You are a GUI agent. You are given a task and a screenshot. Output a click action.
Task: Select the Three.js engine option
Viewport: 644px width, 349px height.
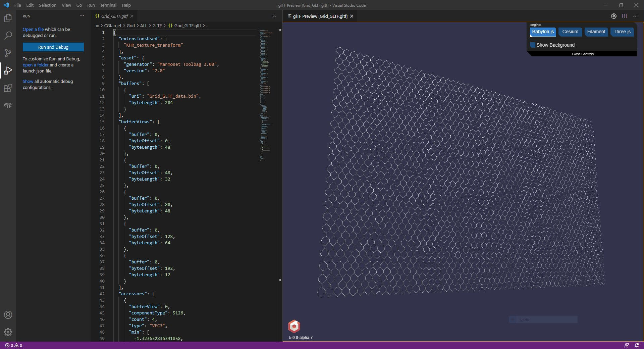(x=622, y=32)
